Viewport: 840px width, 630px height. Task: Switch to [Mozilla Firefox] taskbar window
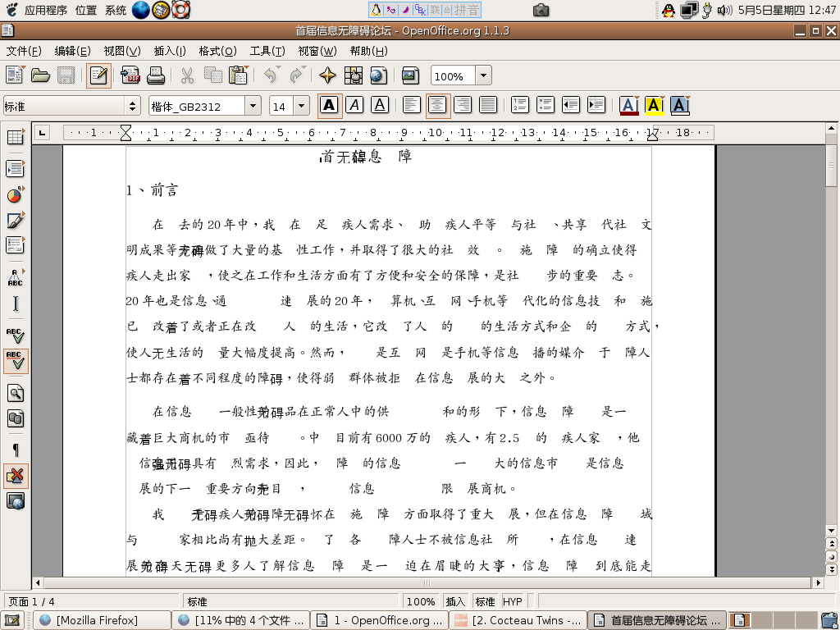tap(103, 620)
